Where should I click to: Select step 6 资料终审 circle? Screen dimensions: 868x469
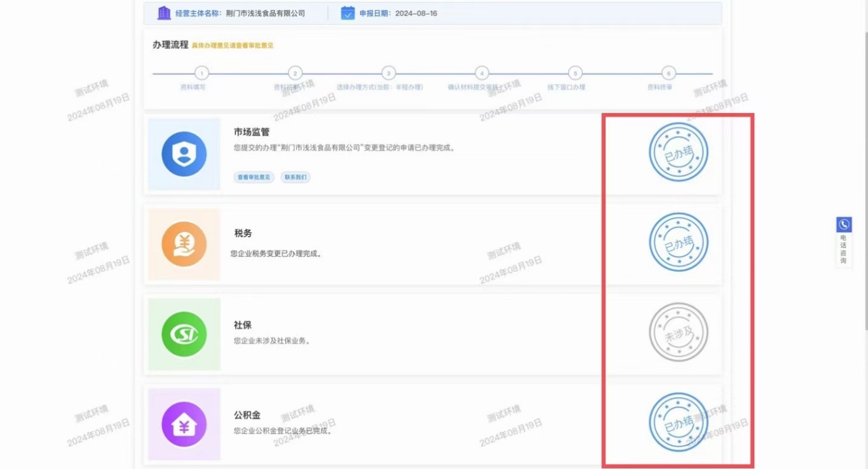668,73
